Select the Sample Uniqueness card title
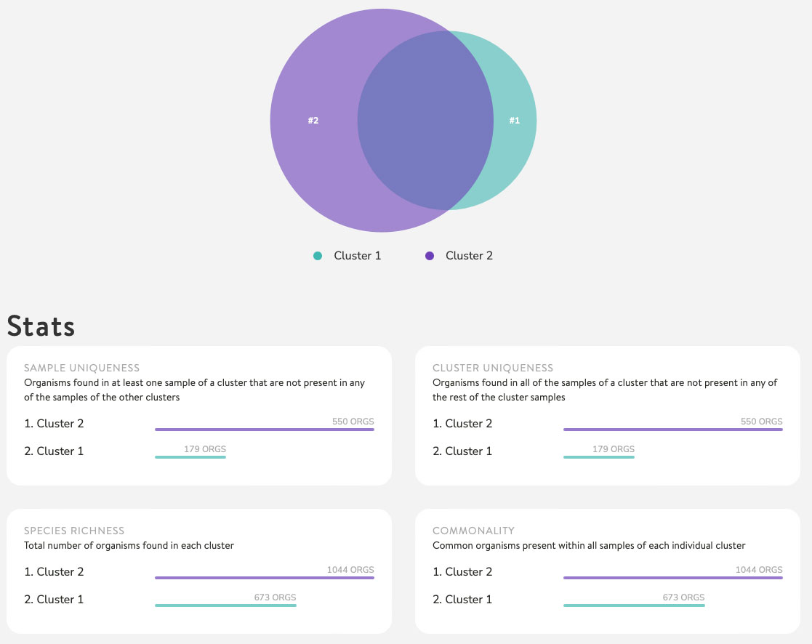 [x=81, y=368]
